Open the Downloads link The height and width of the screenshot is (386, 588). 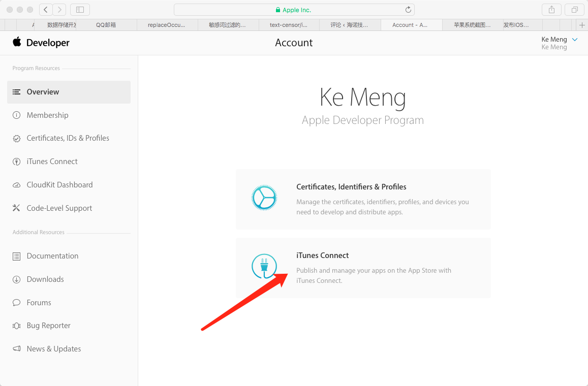click(45, 279)
